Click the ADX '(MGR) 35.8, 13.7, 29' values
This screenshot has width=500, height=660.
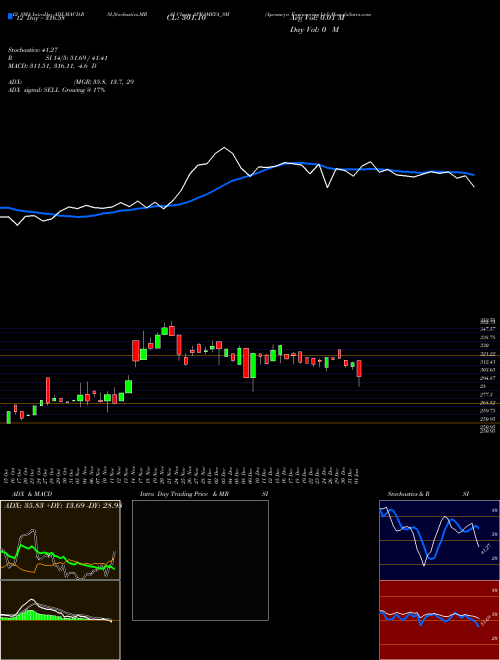[104, 82]
